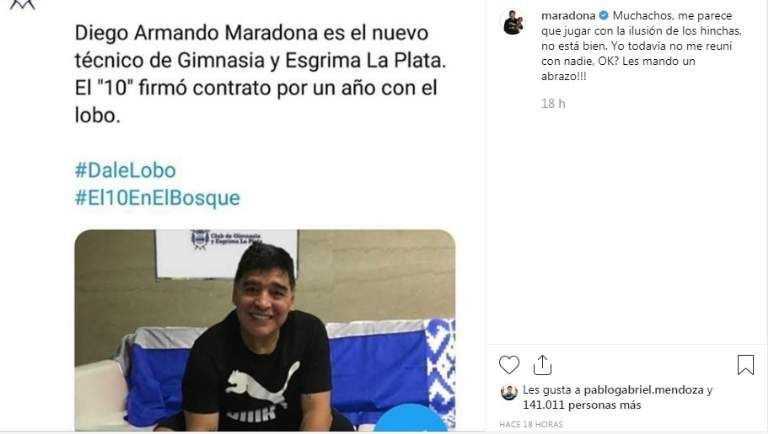Click the verified badge next to maradona
Screen dimensions: 768x434
pos(604,16)
